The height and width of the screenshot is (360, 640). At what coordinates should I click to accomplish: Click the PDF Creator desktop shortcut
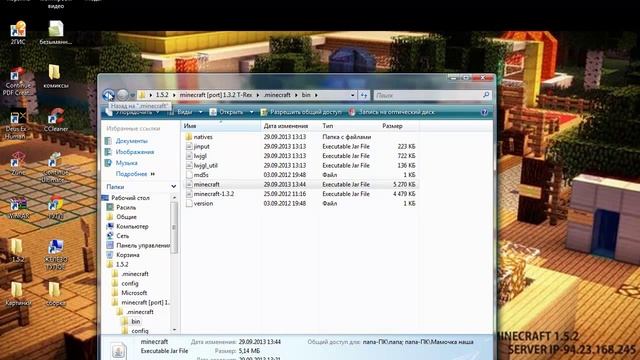pyautogui.click(x=17, y=82)
